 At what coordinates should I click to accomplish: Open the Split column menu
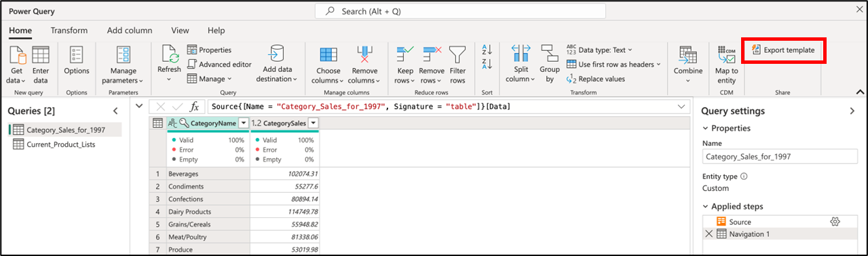click(x=521, y=65)
